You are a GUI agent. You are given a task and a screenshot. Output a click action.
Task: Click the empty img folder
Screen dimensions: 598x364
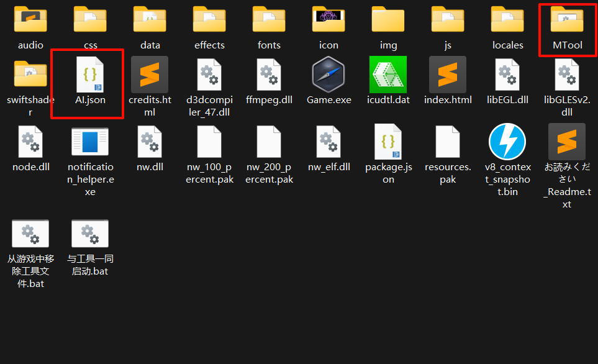387,20
